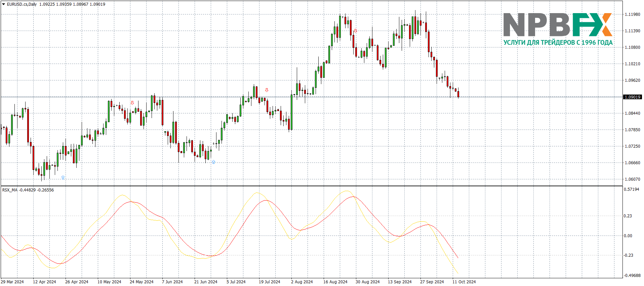
Task: Click the 0.00 indicator scale value
Action: [628, 236]
